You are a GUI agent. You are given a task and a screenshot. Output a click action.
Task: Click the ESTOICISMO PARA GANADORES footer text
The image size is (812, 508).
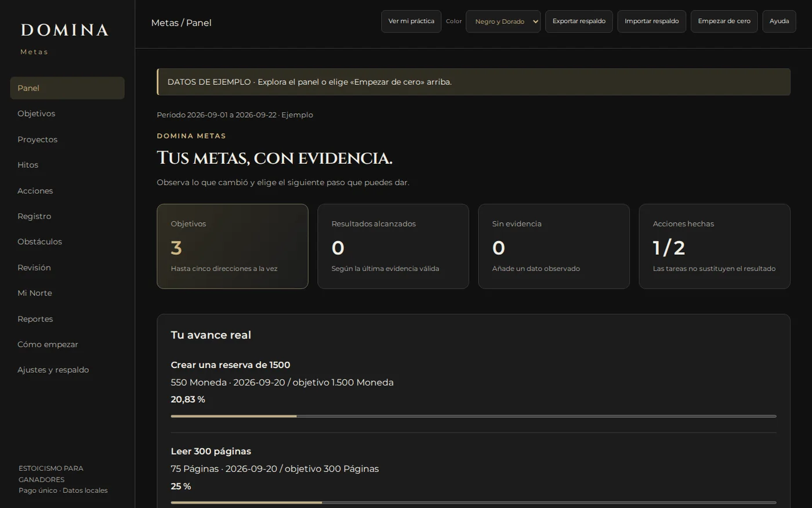pos(51,474)
